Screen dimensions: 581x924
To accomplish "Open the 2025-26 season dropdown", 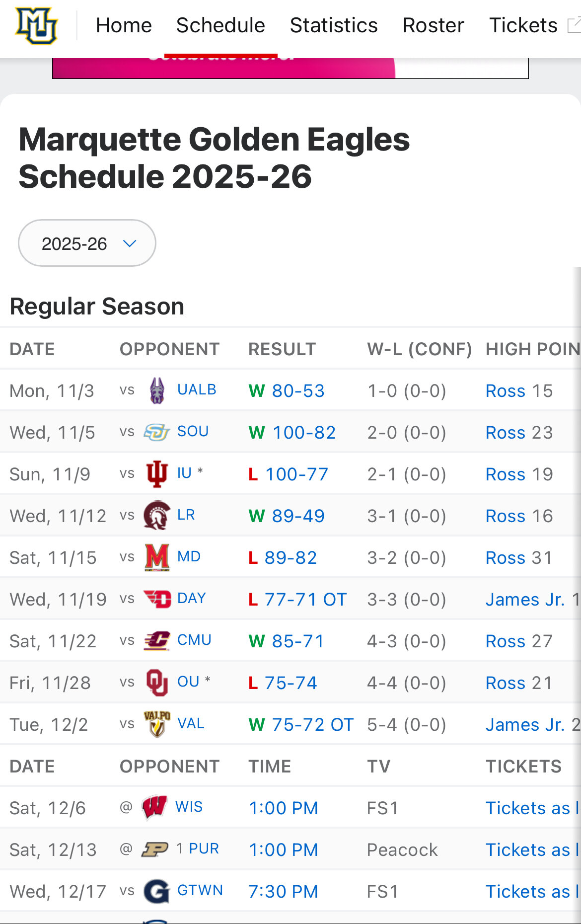I will [87, 243].
